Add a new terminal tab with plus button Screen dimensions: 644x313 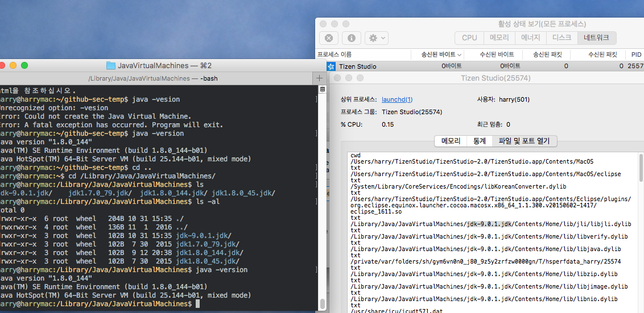[319, 78]
